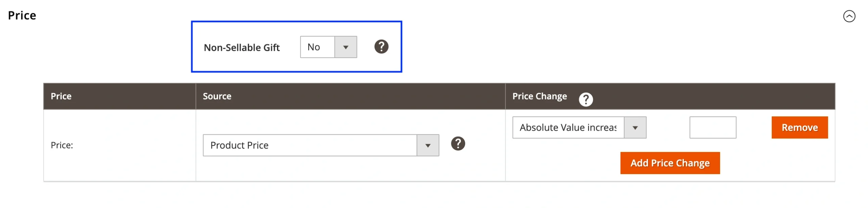Click the Price Change column header text
This screenshot has height=208, width=868.
pyautogui.click(x=539, y=96)
